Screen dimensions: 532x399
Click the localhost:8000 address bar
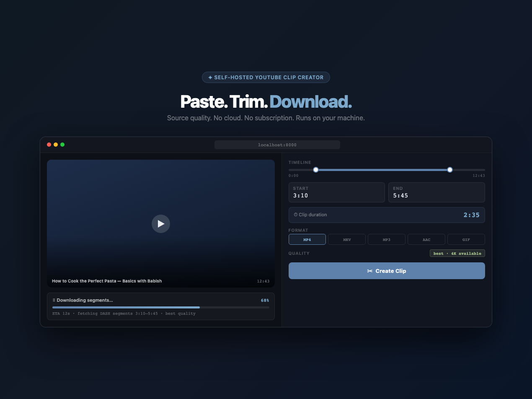(x=277, y=145)
